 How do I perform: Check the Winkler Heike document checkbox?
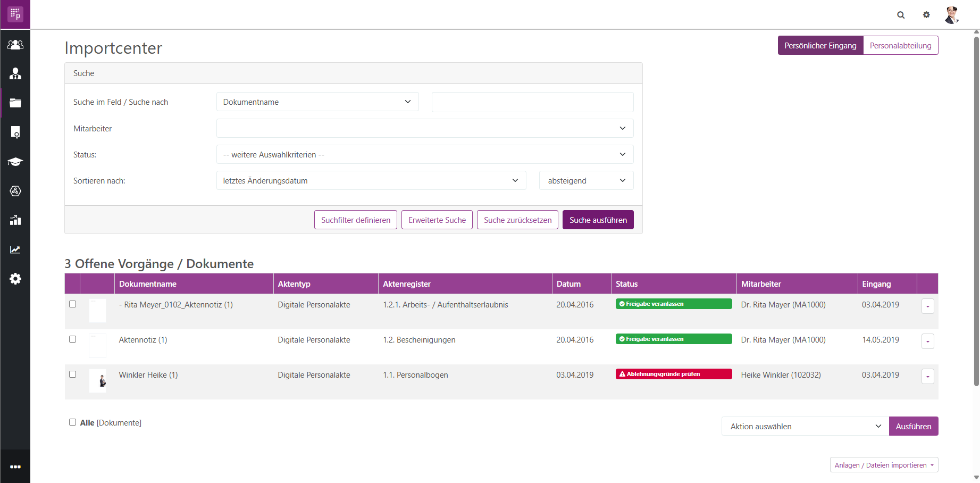pos(73,374)
